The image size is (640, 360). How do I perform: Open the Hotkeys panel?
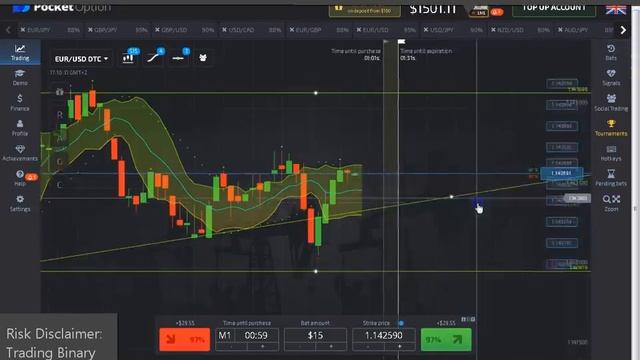[611, 153]
